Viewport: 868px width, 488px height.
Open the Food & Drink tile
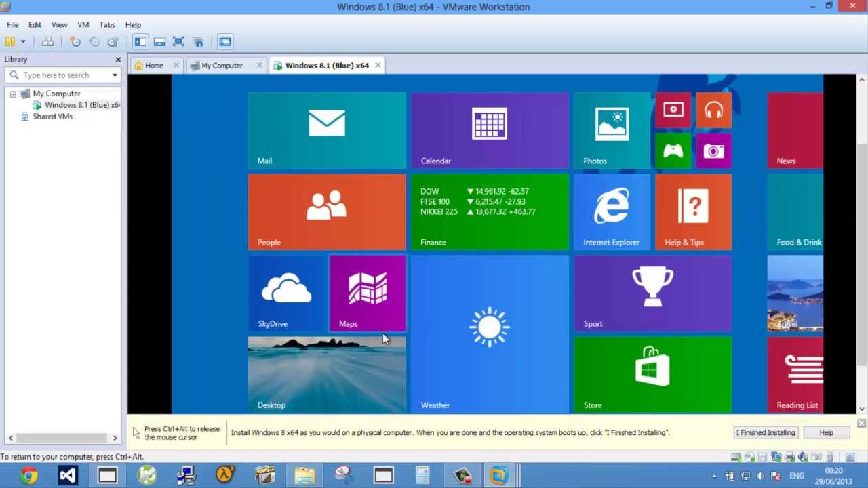tap(795, 211)
